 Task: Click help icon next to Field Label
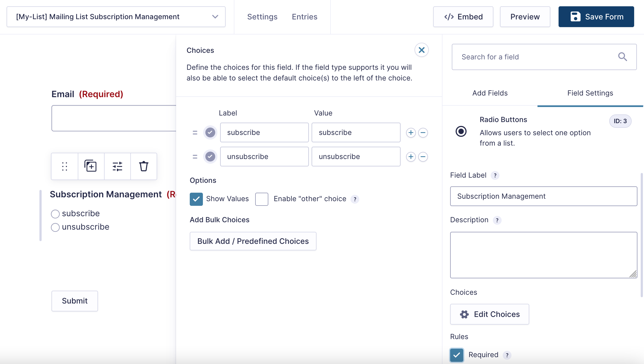pos(495,175)
